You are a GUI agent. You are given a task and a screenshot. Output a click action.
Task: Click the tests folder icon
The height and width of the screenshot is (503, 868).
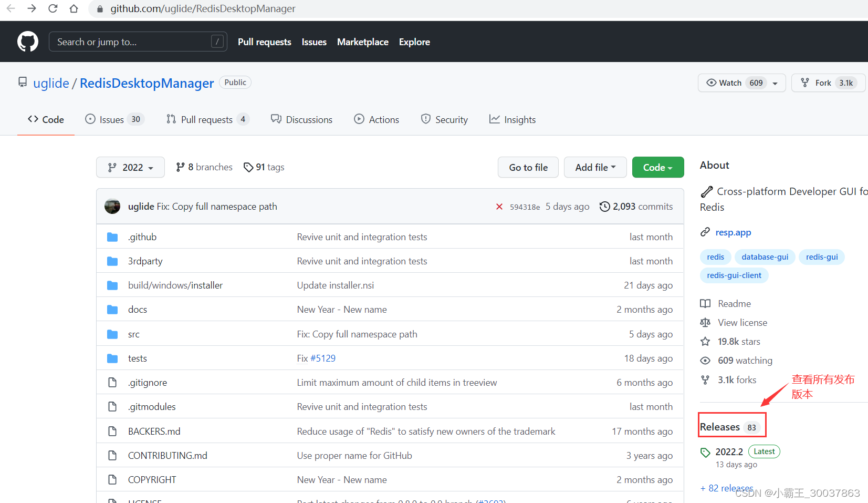[112, 358]
